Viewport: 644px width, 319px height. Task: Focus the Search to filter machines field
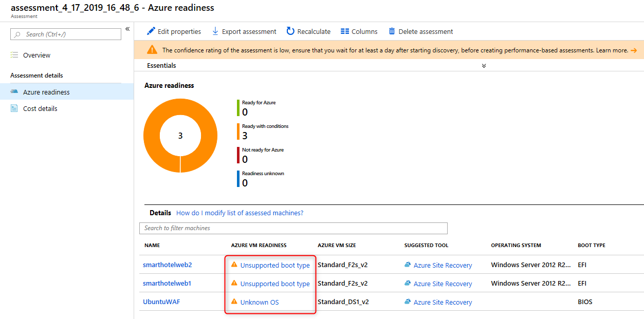pos(293,228)
